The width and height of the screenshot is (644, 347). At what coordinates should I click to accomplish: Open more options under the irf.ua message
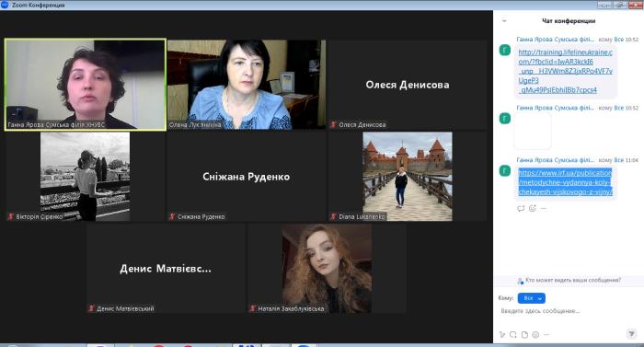point(544,208)
